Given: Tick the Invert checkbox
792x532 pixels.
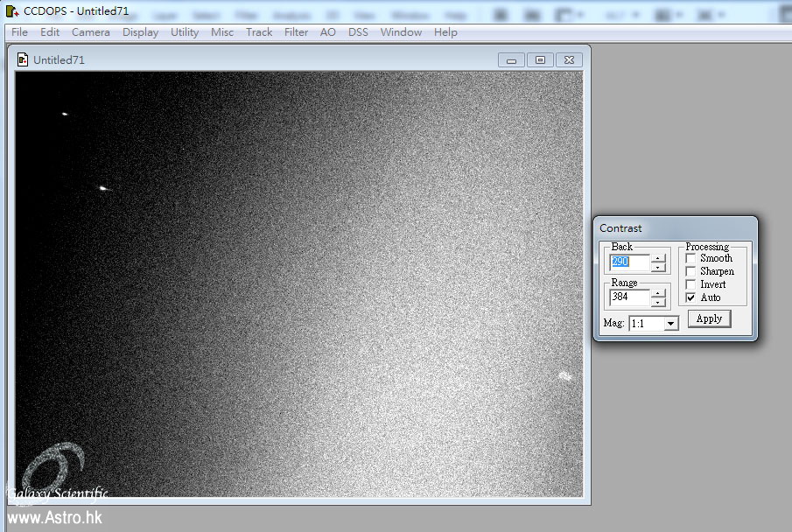Looking at the screenshot, I should coord(690,285).
